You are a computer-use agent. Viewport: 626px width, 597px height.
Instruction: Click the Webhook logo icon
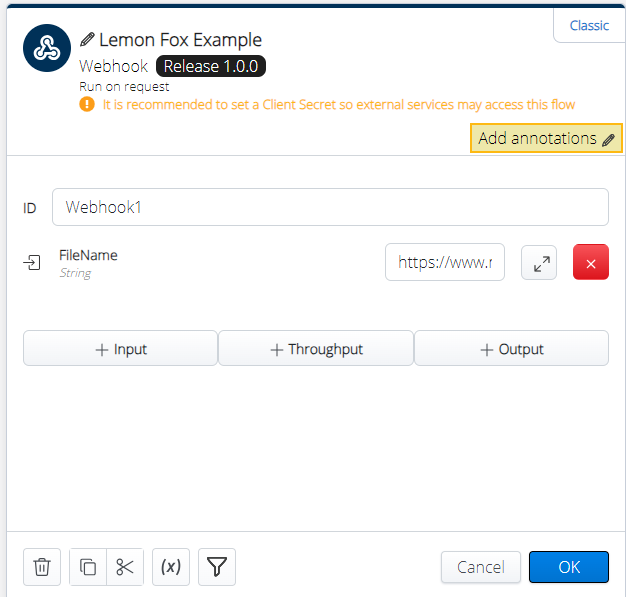[46, 50]
